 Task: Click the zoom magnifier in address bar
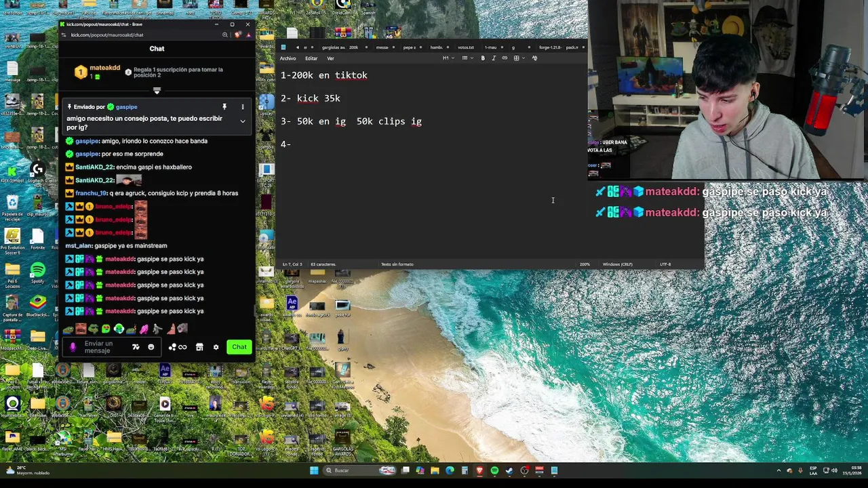coord(225,35)
